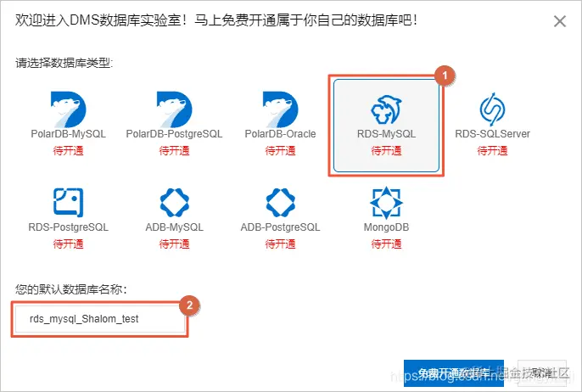This screenshot has width=582, height=392.
Task: Click 待开通 status under RDS-SQLServer
Action: pyautogui.click(x=493, y=151)
